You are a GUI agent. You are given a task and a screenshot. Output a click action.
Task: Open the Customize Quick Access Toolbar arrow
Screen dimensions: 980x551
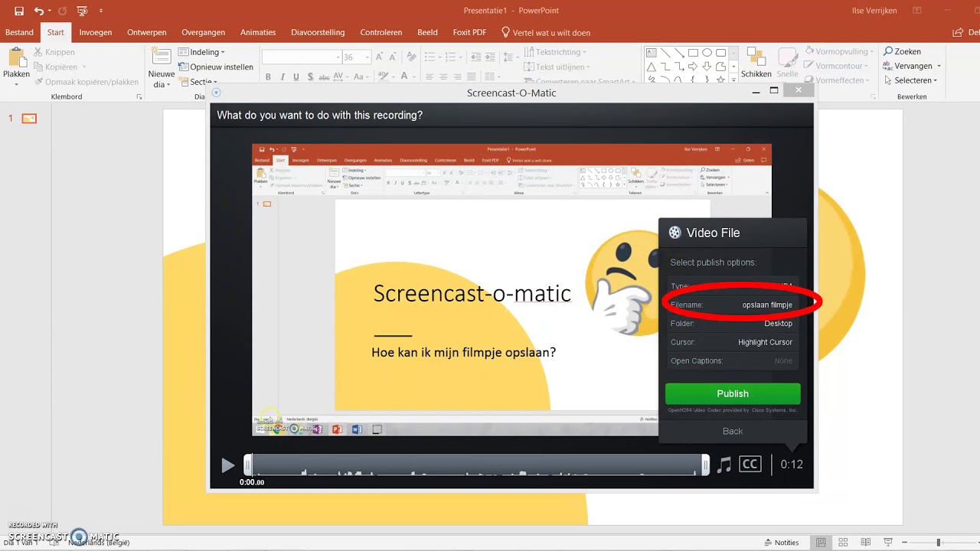101,11
